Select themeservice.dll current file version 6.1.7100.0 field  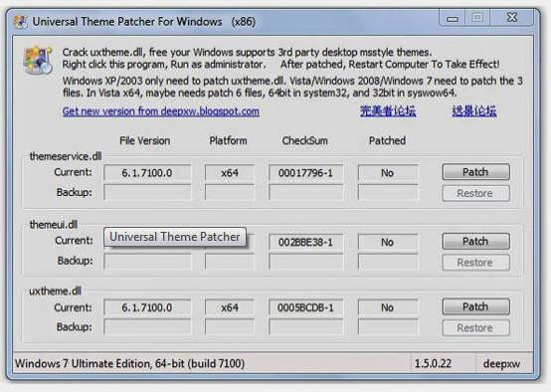pos(147,173)
